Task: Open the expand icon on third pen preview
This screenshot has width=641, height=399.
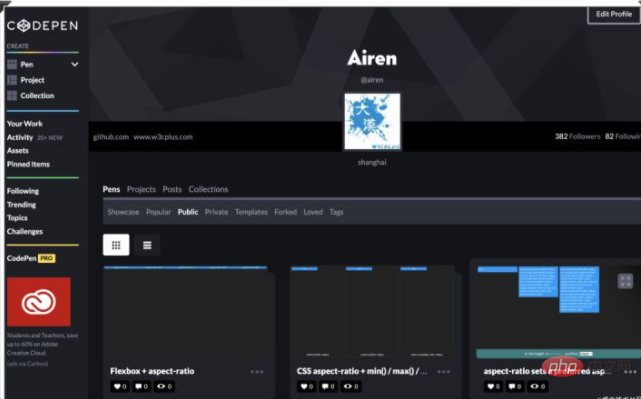Action: [x=625, y=281]
